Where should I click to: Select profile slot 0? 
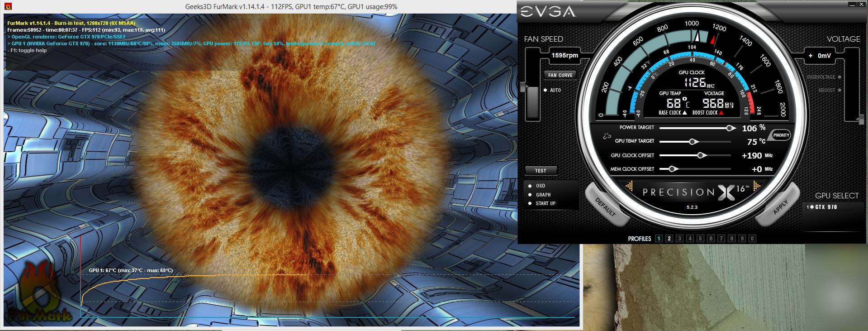(x=752, y=239)
